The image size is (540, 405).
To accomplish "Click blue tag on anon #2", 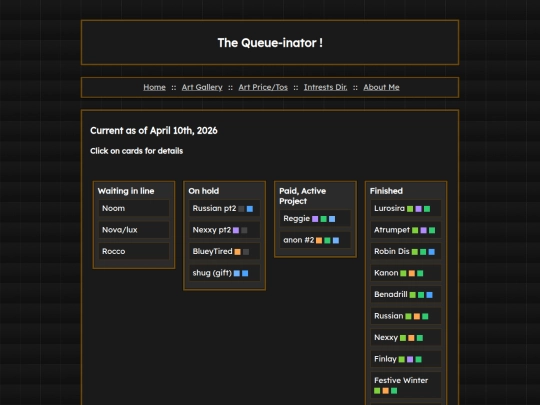I will (336, 241).
